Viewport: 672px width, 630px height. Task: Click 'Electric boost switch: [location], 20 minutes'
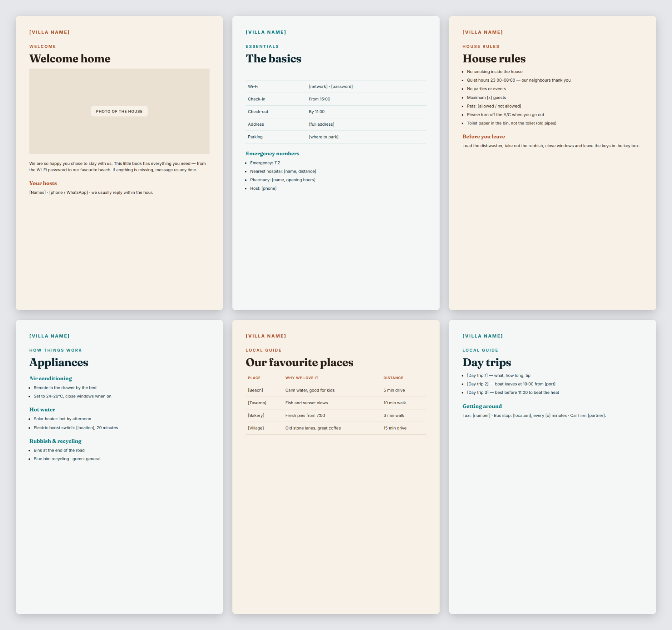76,428
